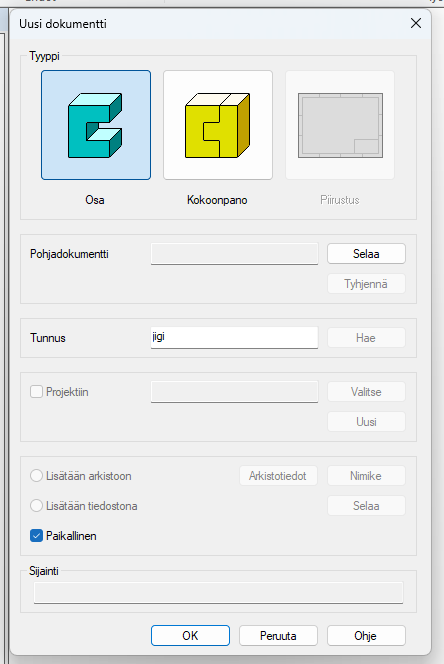Select the grayed Piirustus drawing sheet icon

coord(340,125)
